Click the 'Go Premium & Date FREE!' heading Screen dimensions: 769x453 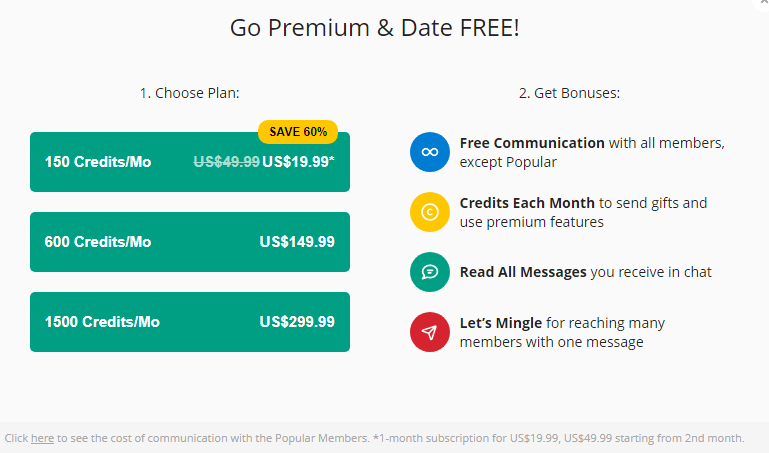375,27
